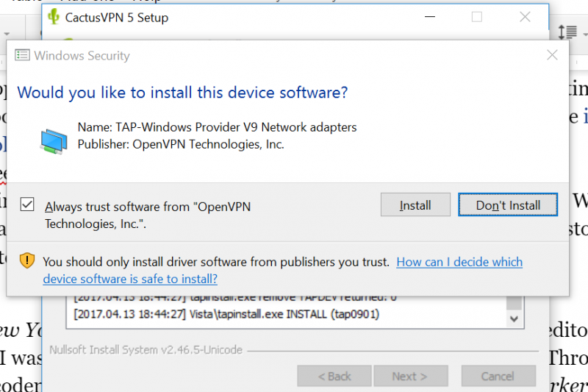
Task: Click the Back button in the setup window
Action: tap(334, 376)
